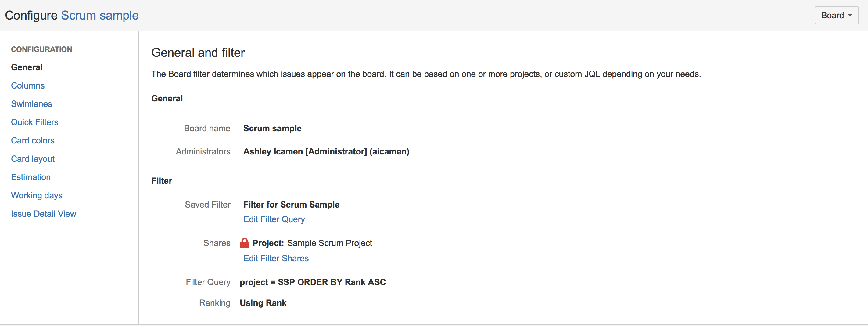Open the Board dropdown menu
The width and height of the screenshot is (868, 326).
tap(836, 15)
